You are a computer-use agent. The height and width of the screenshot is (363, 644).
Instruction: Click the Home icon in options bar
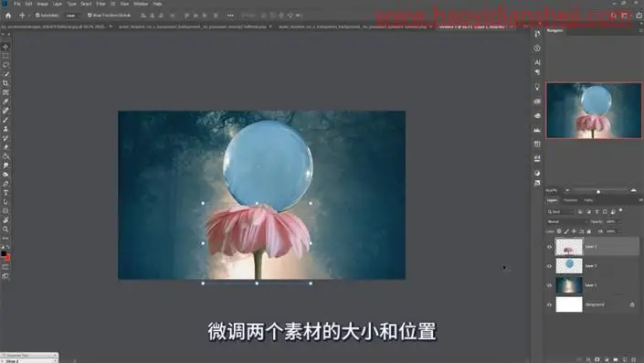point(8,16)
